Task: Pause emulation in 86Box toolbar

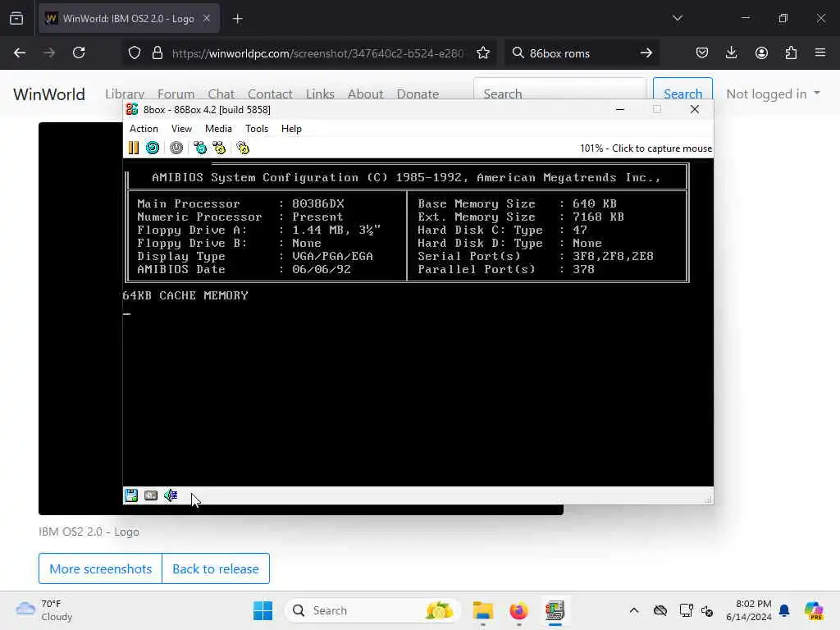Action: 134,148
